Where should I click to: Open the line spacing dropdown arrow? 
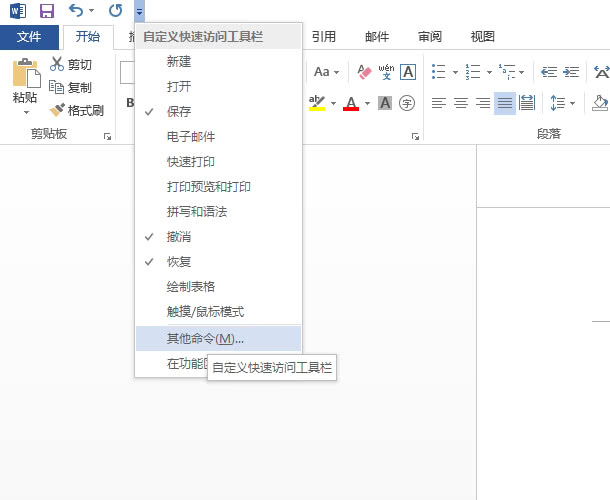coord(573,103)
